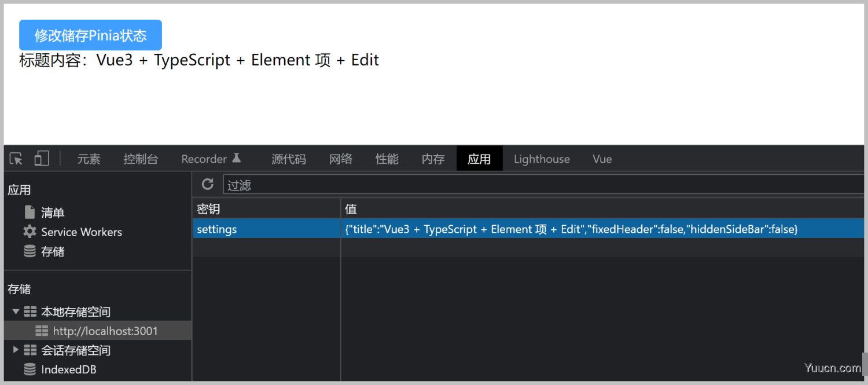
Task: Click the 本地存储空间 table icon
Action: click(30, 311)
